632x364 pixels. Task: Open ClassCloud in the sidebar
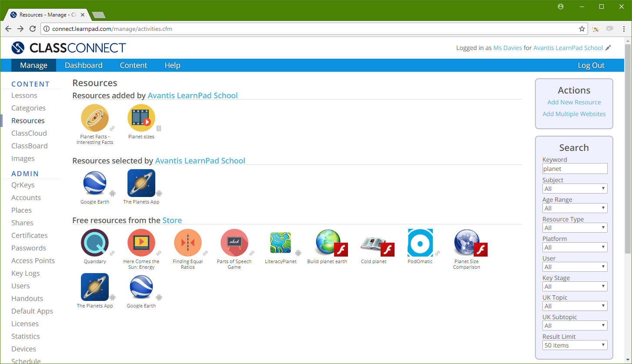(29, 134)
